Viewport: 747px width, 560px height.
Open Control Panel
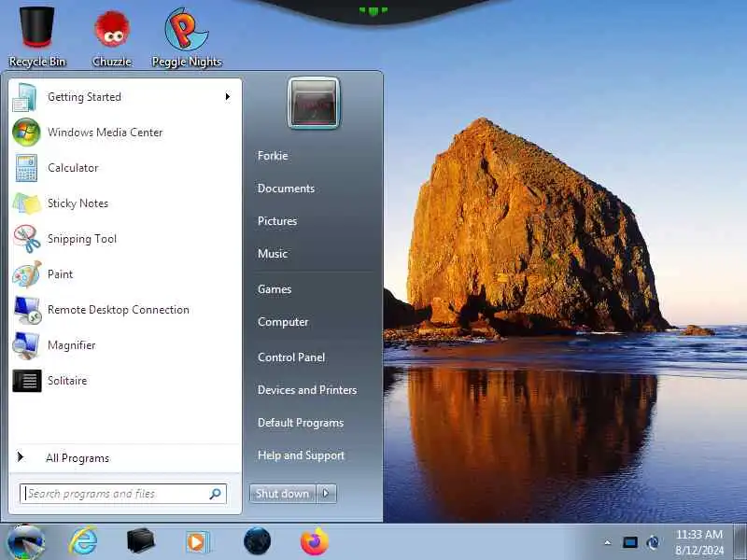coord(291,357)
